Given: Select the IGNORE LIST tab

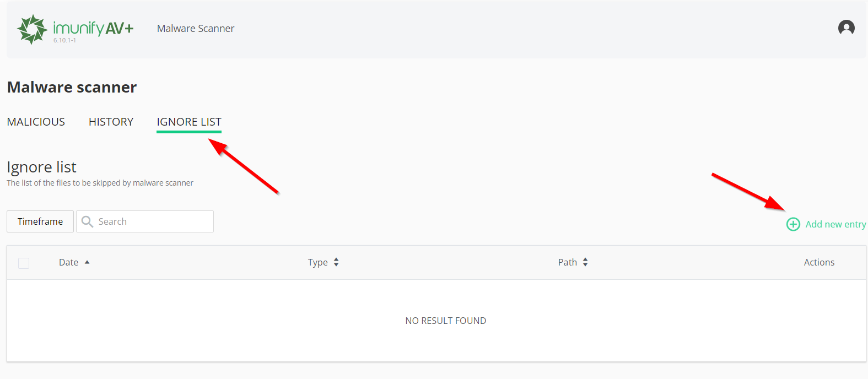Looking at the screenshot, I should tap(189, 122).
